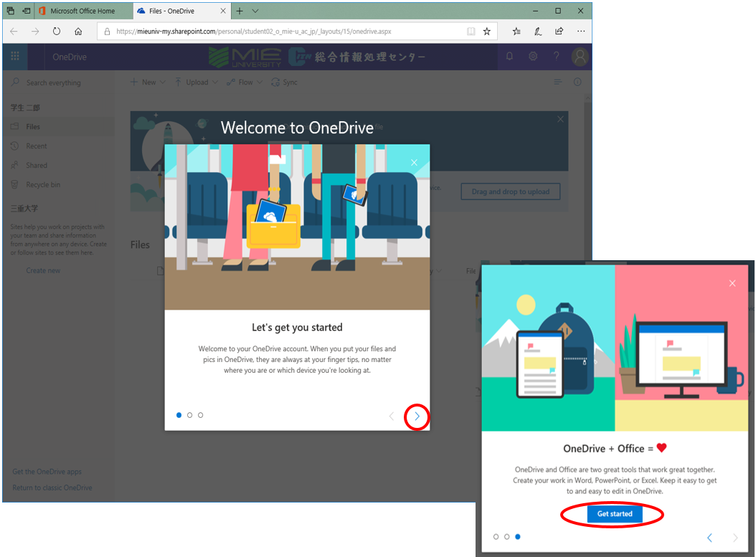Click the OneDrive + Office illustration image
Screen dimensions: 756x557
615,348
